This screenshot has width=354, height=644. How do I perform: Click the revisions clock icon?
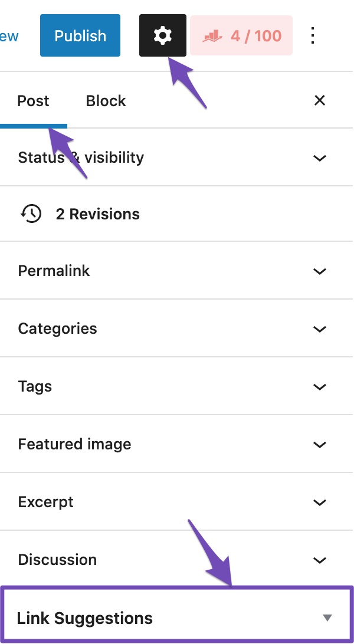click(32, 213)
